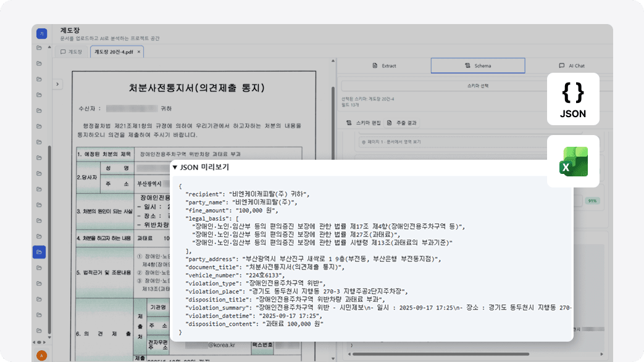
Task: Open the Schema tab
Action: pos(478,65)
